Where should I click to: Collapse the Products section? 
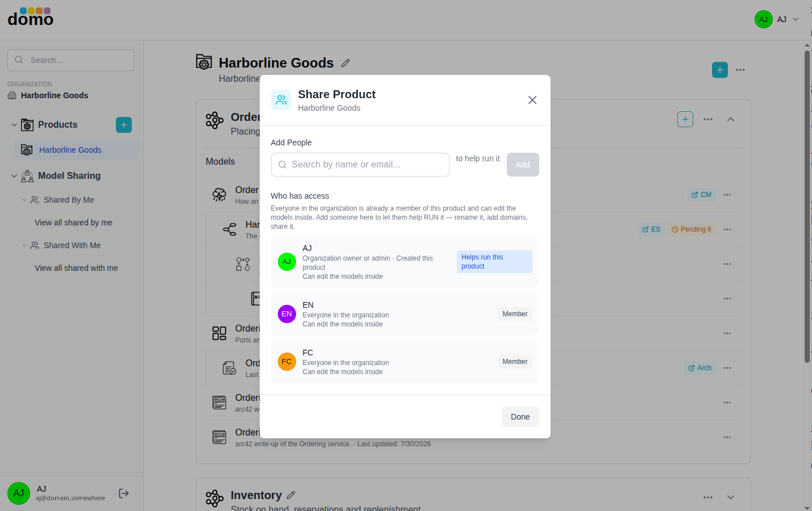tap(14, 125)
